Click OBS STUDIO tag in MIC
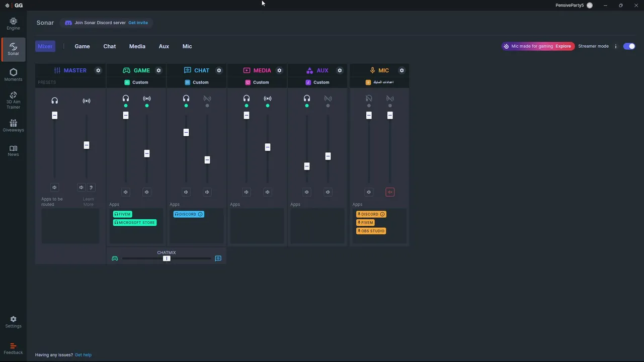The width and height of the screenshot is (644, 362). click(371, 231)
